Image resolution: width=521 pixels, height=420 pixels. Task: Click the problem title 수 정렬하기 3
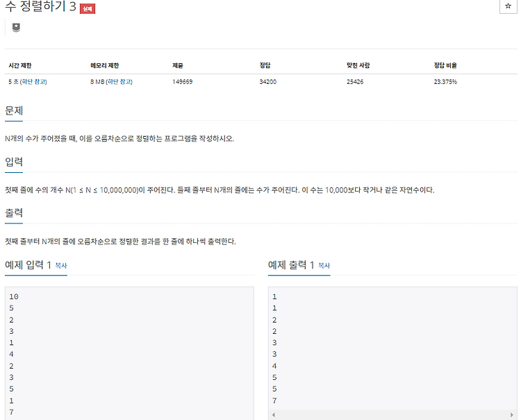pos(40,6)
